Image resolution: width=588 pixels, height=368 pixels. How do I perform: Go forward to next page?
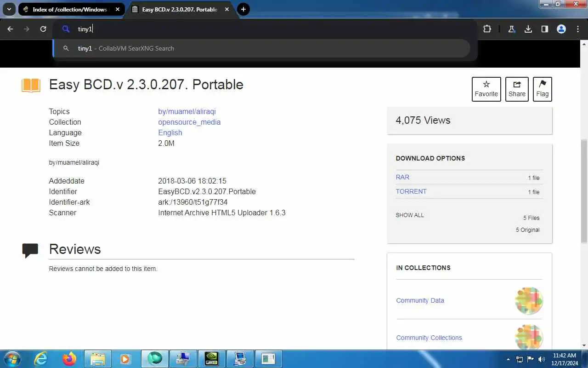point(27,29)
